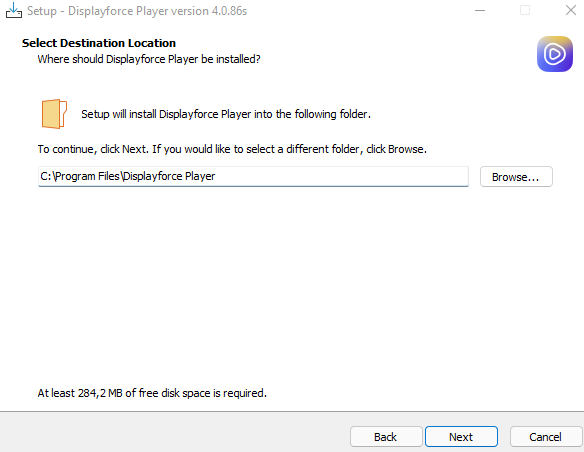
Task: Click 'Setup will install Displayforce Player' text
Action: tap(226, 114)
